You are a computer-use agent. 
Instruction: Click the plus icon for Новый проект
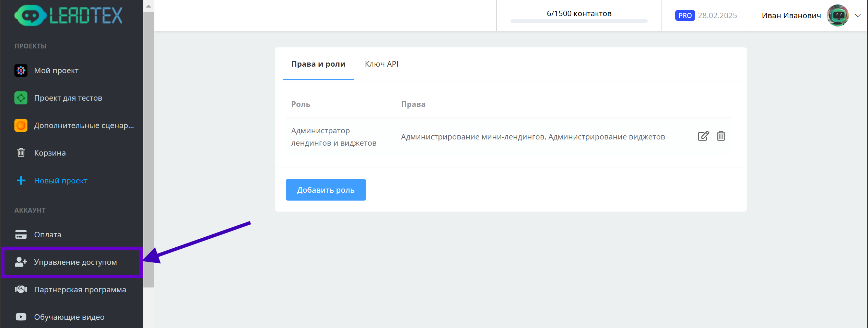coord(21,181)
